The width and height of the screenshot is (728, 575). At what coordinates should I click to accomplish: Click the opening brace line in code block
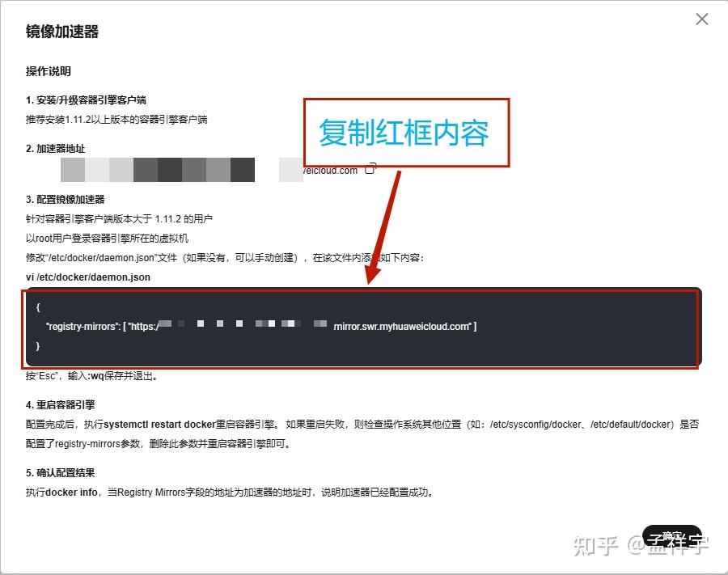click(x=38, y=307)
